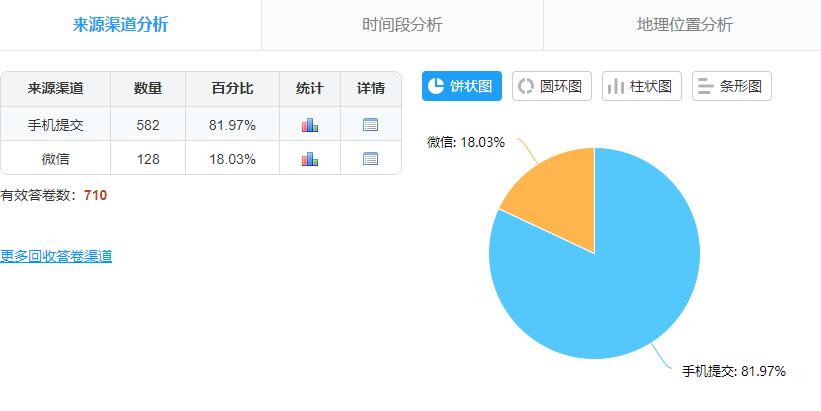Screen dimensions: 821x411
Task: Open the 更多回收答卷渠道 link
Action: pos(56,256)
